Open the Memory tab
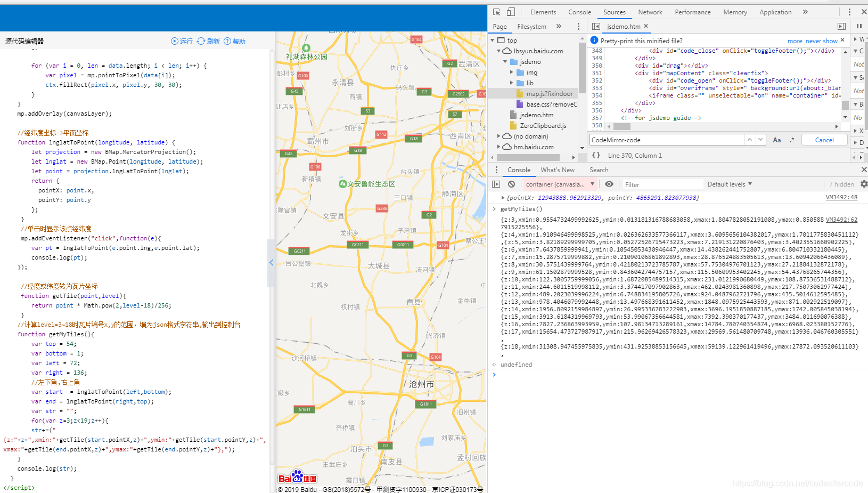868x493 pixels. tap(735, 12)
